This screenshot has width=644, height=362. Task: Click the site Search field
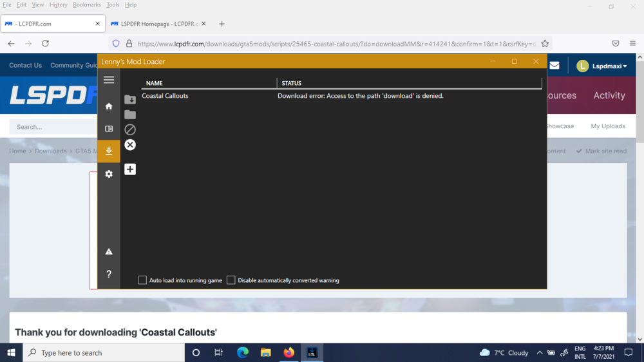pyautogui.click(x=53, y=127)
